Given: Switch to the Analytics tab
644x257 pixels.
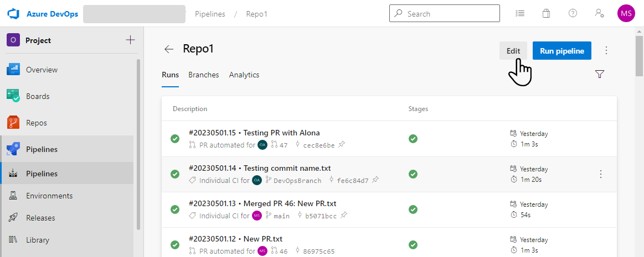Looking at the screenshot, I should coord(244,75).
